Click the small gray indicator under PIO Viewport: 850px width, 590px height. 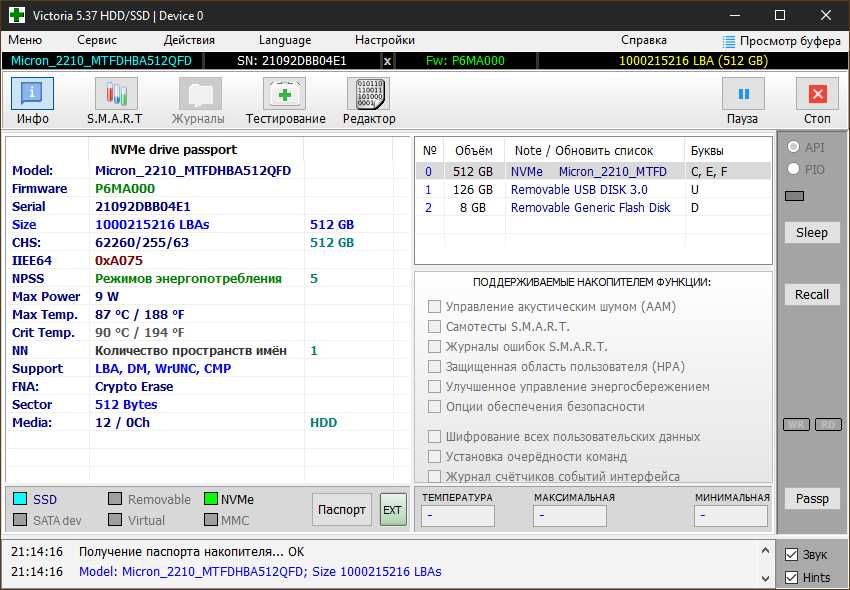point(794,196)
